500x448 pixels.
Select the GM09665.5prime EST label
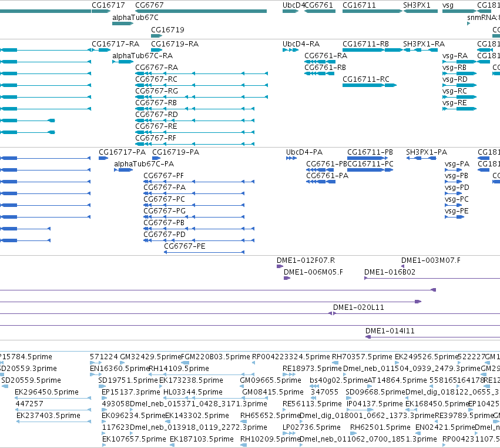pos(270,380)
